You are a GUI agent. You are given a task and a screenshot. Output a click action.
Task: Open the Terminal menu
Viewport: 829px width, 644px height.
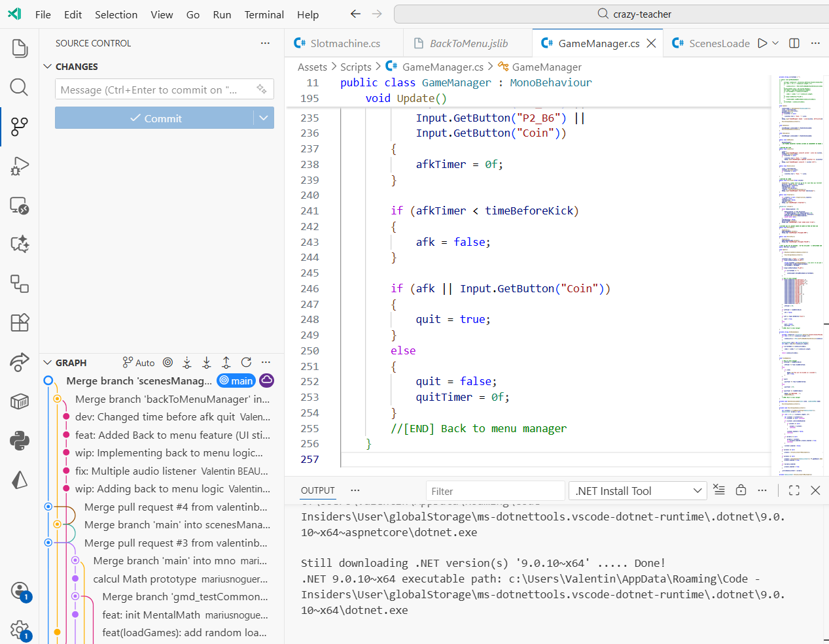264,14
